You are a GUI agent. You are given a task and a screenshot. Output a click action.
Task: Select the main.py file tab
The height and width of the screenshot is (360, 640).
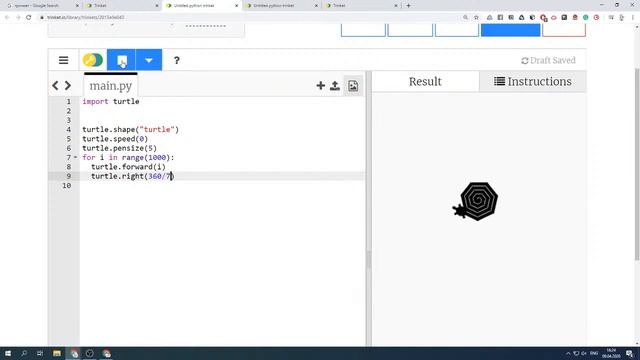coord(111,86)
